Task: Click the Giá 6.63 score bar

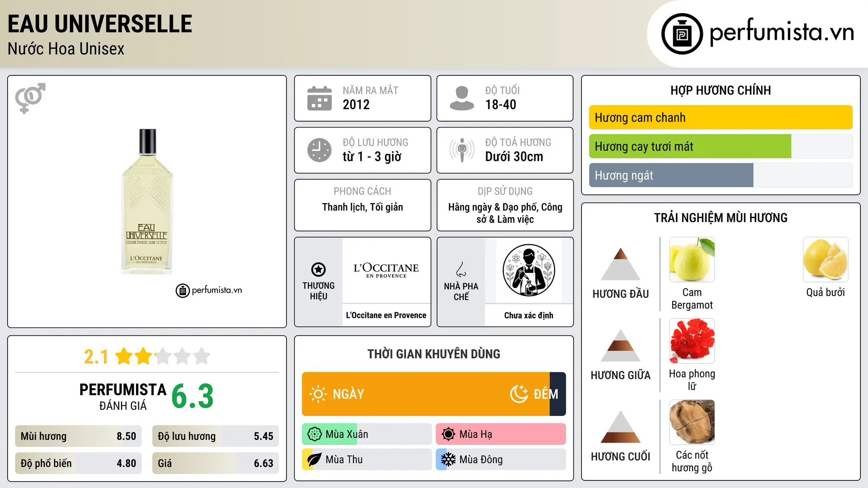Action: tap(215, 463)
